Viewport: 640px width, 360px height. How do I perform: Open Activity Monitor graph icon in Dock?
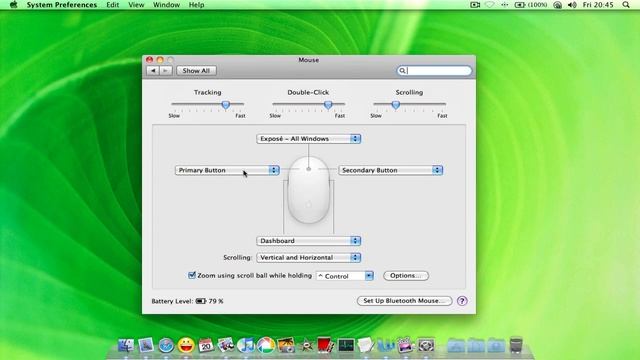[x=346, y=345]
